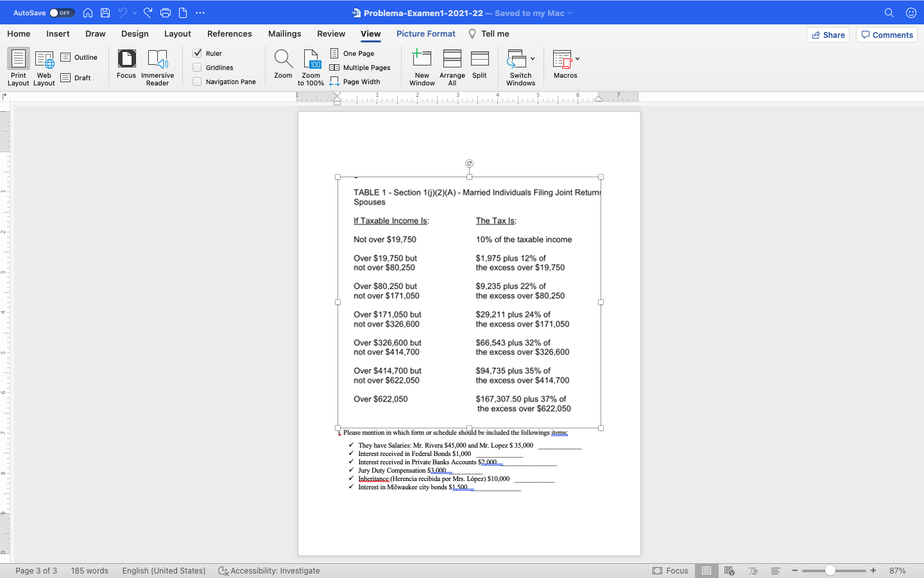924x578 pixels.
Task: Enable the Gridlines checkbox
Action: pyautogui.click(x=198, y=67)
